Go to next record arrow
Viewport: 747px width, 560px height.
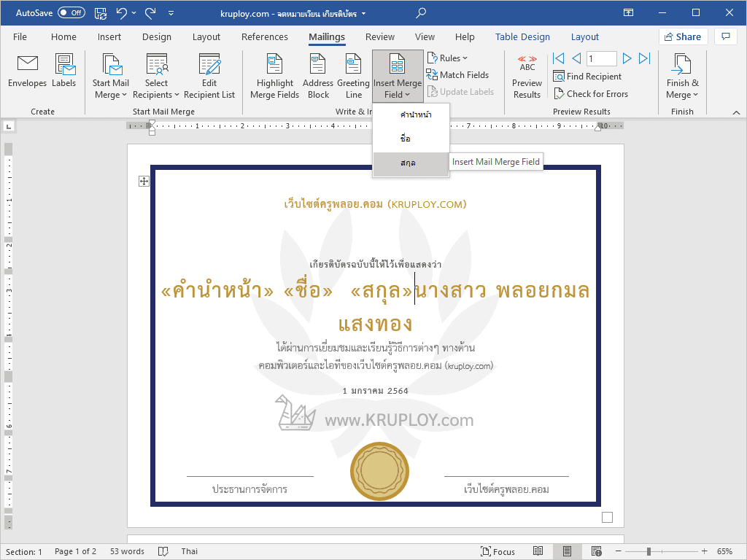pos(627,58)
